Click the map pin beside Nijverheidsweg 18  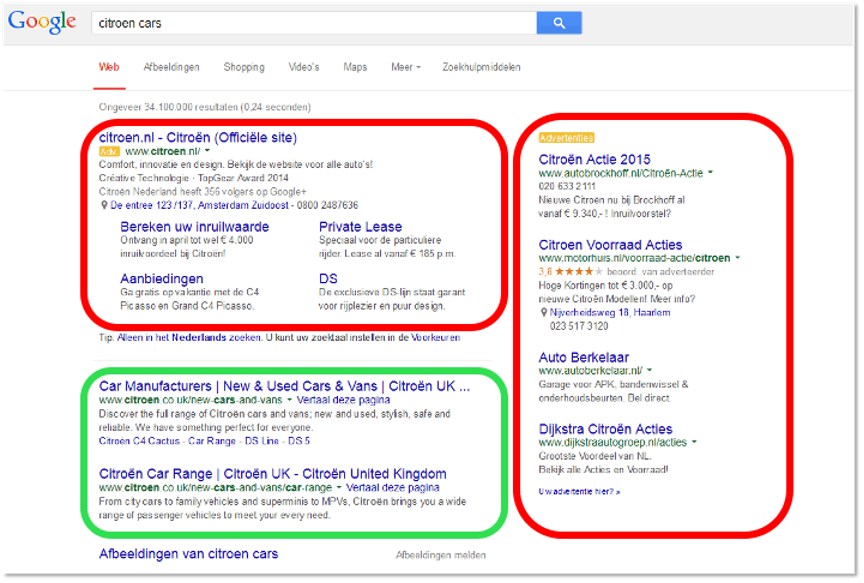point(543,312)
